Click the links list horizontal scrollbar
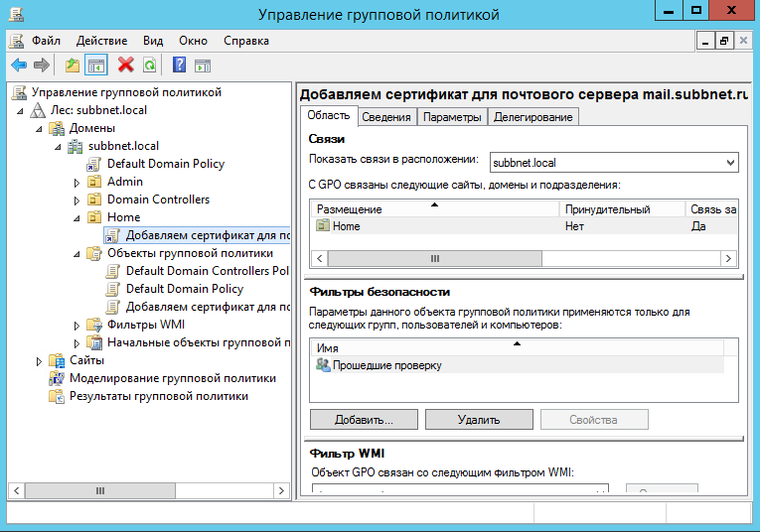This screenshot has height=532, width=760. click(434, 258)
